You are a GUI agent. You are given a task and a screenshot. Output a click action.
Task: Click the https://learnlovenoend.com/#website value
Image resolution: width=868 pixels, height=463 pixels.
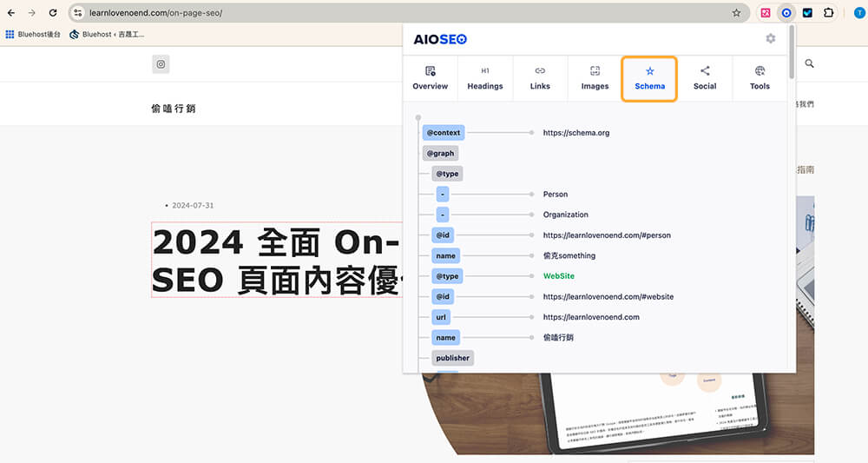608,297
